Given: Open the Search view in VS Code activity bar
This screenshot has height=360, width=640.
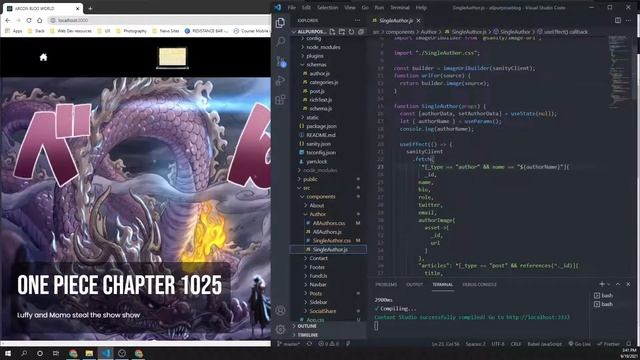Looking at the screenshot, I should [x=280, y=41].
